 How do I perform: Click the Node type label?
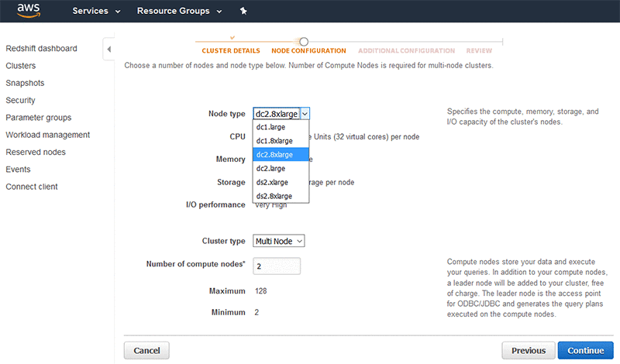tap(227, 114)
